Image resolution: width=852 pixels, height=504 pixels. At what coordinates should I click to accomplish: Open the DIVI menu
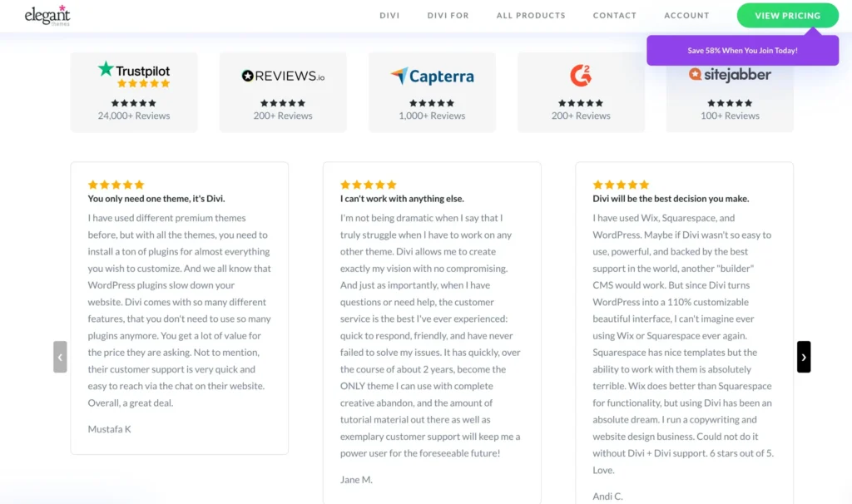(x=389, y=15)
